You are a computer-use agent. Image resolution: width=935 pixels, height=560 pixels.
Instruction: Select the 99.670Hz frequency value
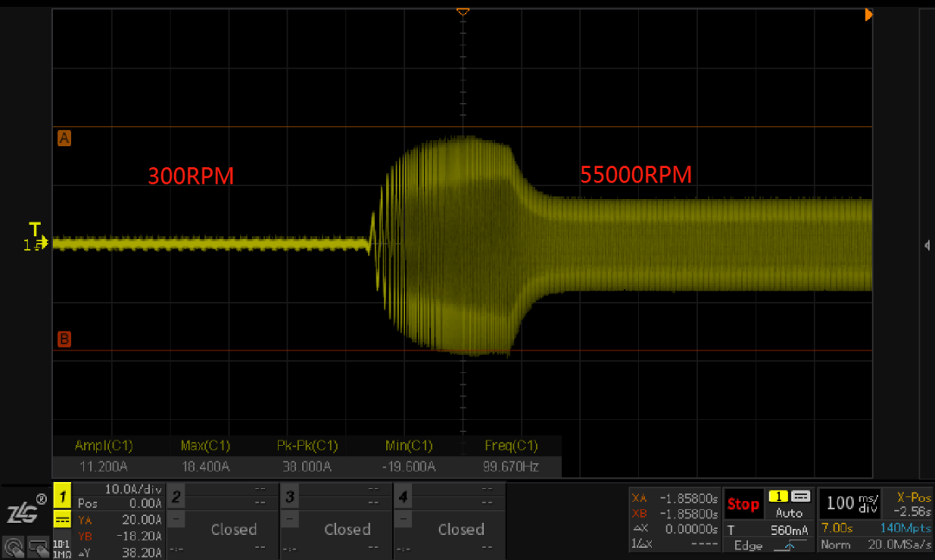pyautogui.click(x=511, y=467)
